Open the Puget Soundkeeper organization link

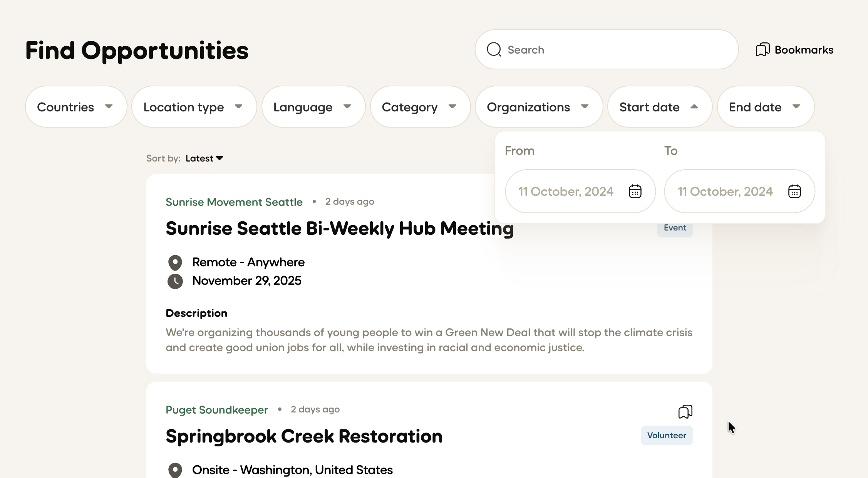[217, 410]
